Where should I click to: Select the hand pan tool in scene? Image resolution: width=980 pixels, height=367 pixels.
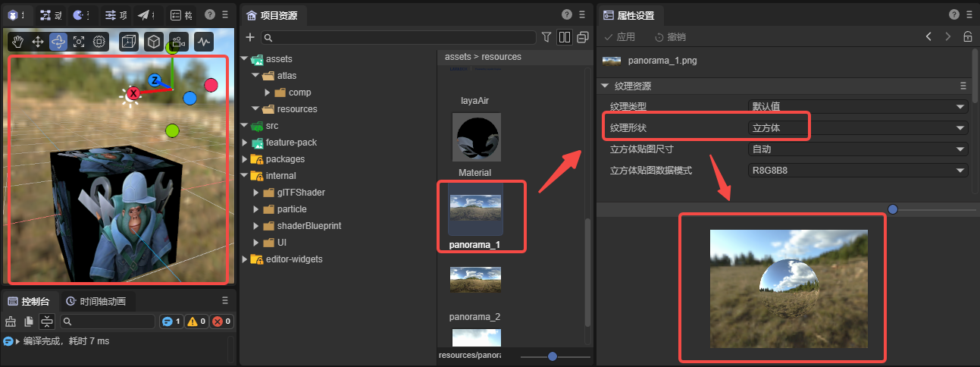(x=17, y=42)
